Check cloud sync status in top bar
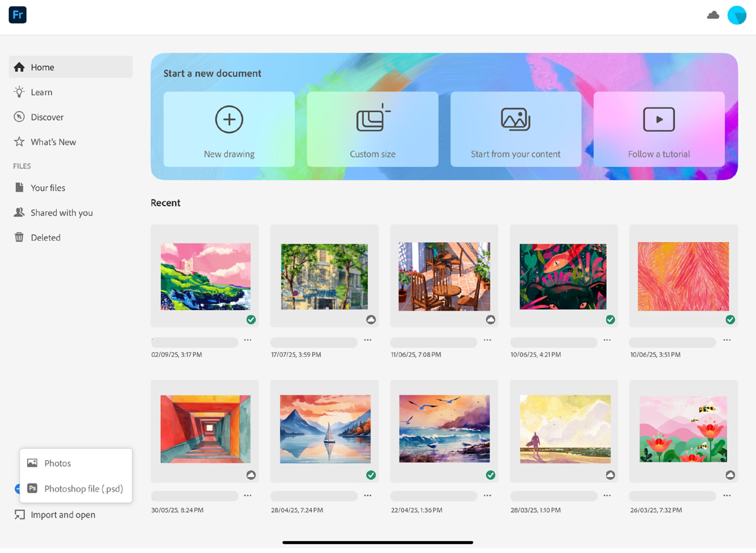This screenshot has width=756, height=553. 713,15
